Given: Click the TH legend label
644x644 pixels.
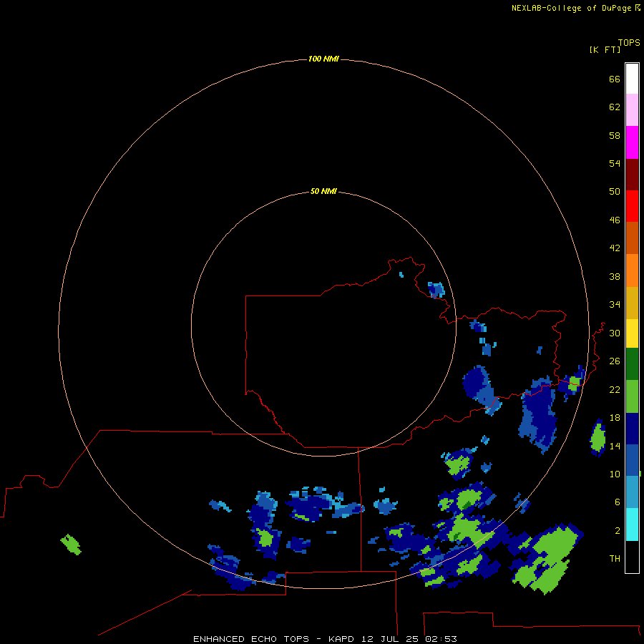Looking at the screenshot, I should click(x=615, y=559).
